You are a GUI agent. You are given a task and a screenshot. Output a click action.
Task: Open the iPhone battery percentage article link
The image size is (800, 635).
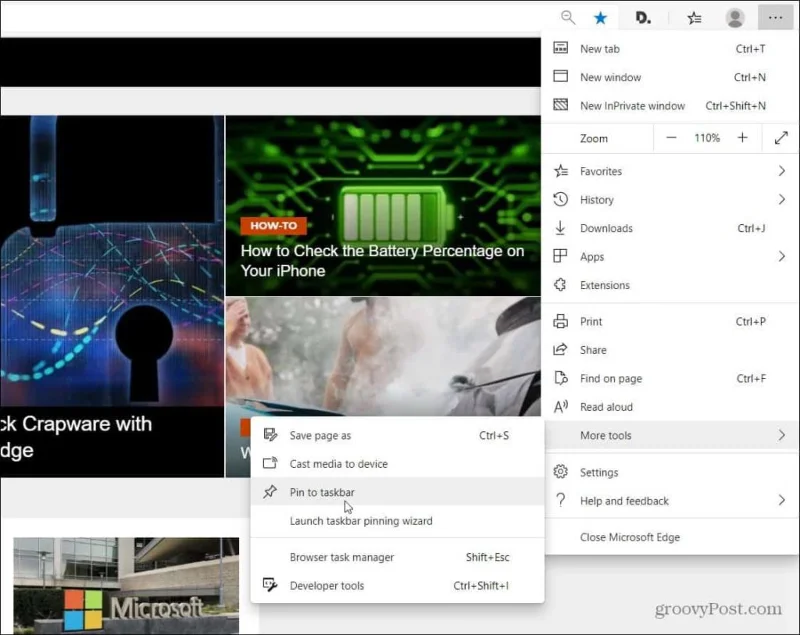pos(382,261)
